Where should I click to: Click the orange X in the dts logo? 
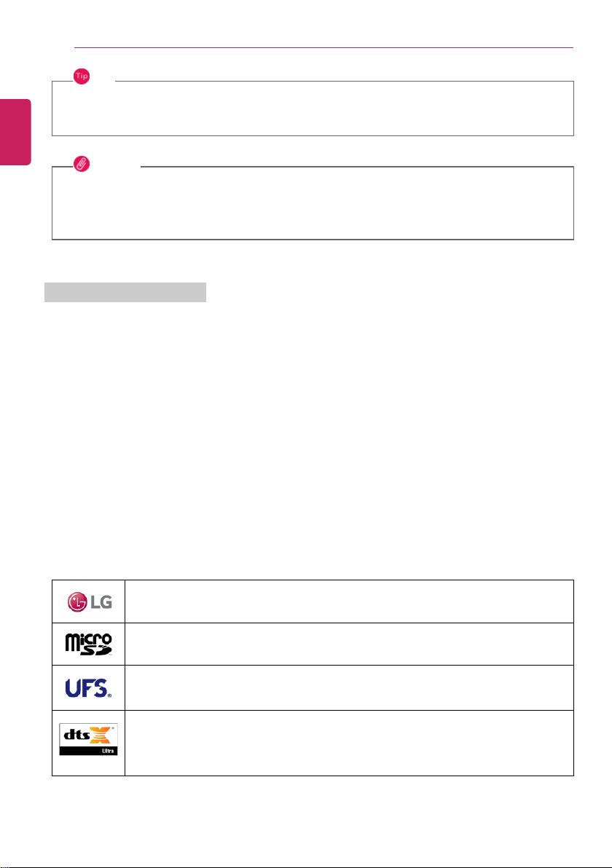100,735
